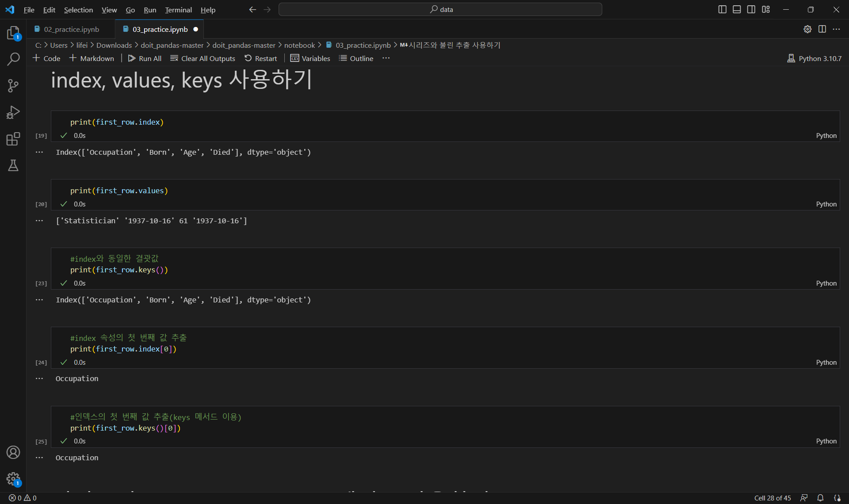Viewport: 849px width, 504px height.
Task: Toggle the bottom panel layout button
Action: pos(737,9)
